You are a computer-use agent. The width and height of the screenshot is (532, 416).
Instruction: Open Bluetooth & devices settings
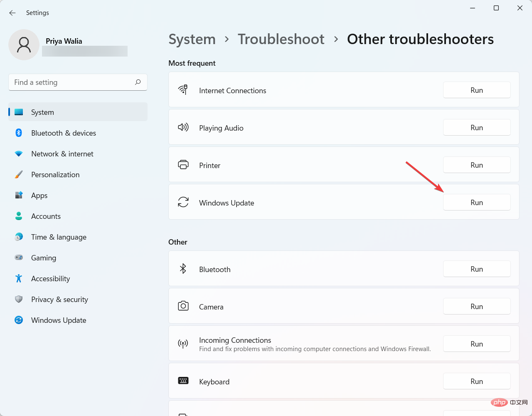click(x=78, y=133)
